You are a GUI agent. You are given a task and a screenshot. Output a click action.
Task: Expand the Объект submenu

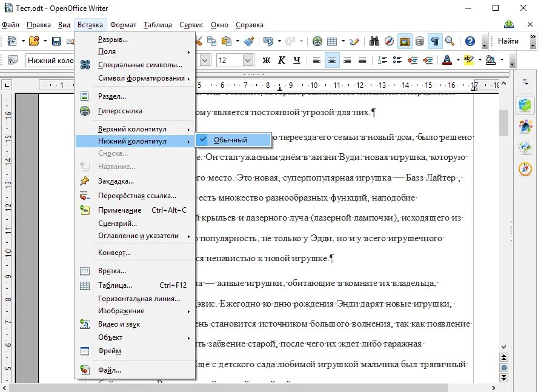(x=135, y=337)
